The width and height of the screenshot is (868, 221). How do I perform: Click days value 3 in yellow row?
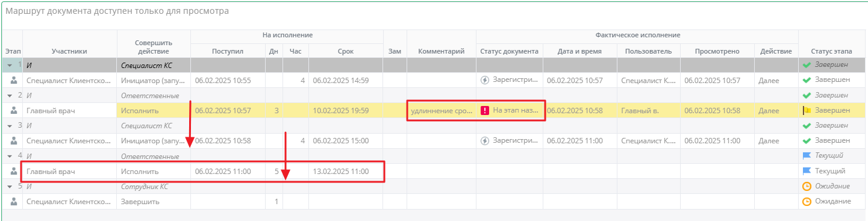[x=276, y=111]
